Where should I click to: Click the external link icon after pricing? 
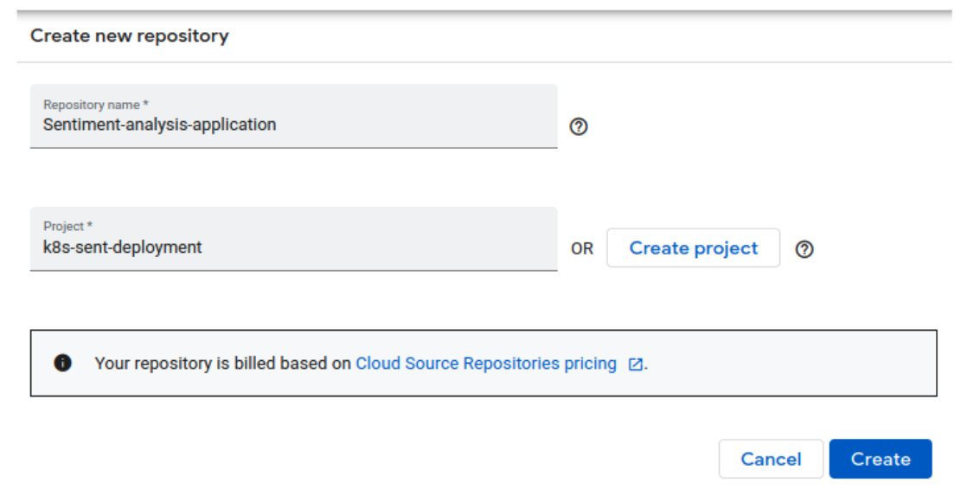click(636, 364)
